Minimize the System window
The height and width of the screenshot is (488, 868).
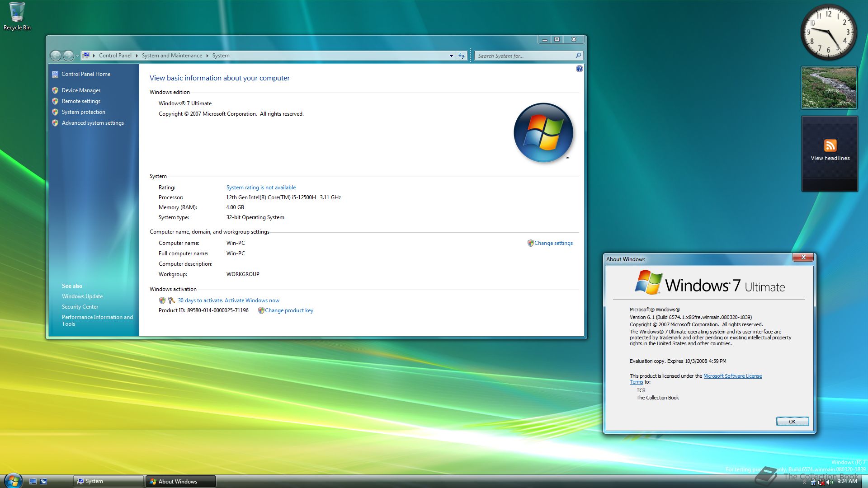[545, 39]
